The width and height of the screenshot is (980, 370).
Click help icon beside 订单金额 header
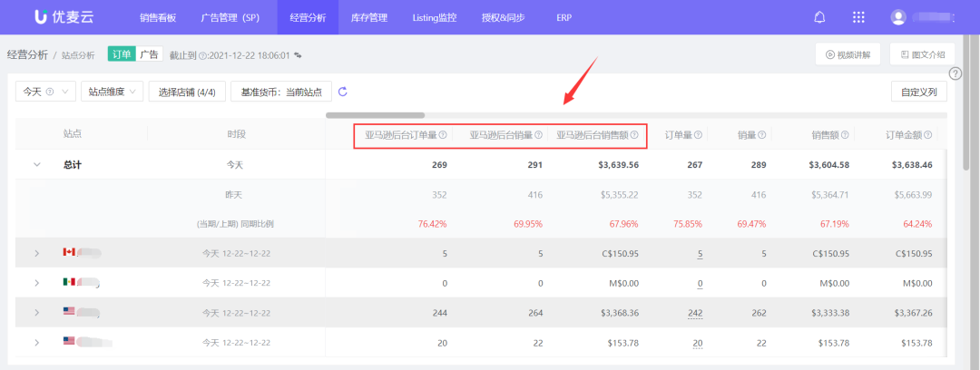tap(928, 134)
